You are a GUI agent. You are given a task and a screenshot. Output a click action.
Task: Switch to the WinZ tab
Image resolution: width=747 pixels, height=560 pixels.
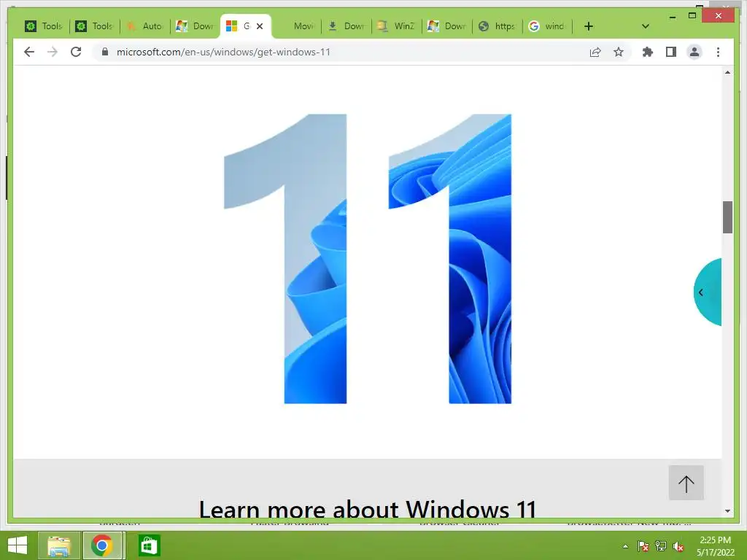(x=396, y=26)
